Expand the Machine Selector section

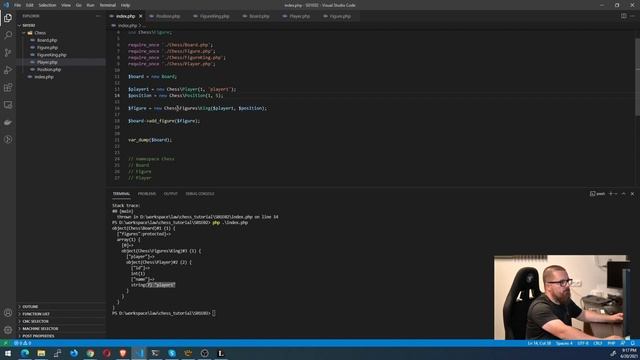tap(60, 329)
